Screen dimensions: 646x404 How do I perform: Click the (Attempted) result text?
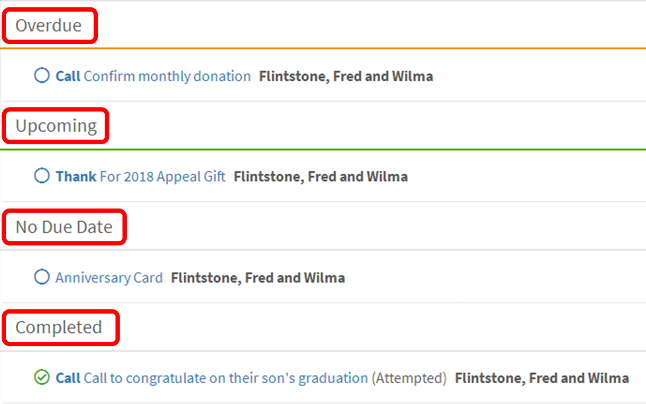click(x=410, y=378)
